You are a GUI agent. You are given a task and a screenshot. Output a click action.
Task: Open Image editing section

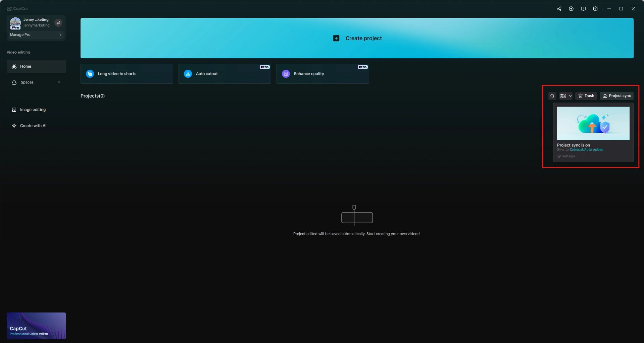coord(36,110)
